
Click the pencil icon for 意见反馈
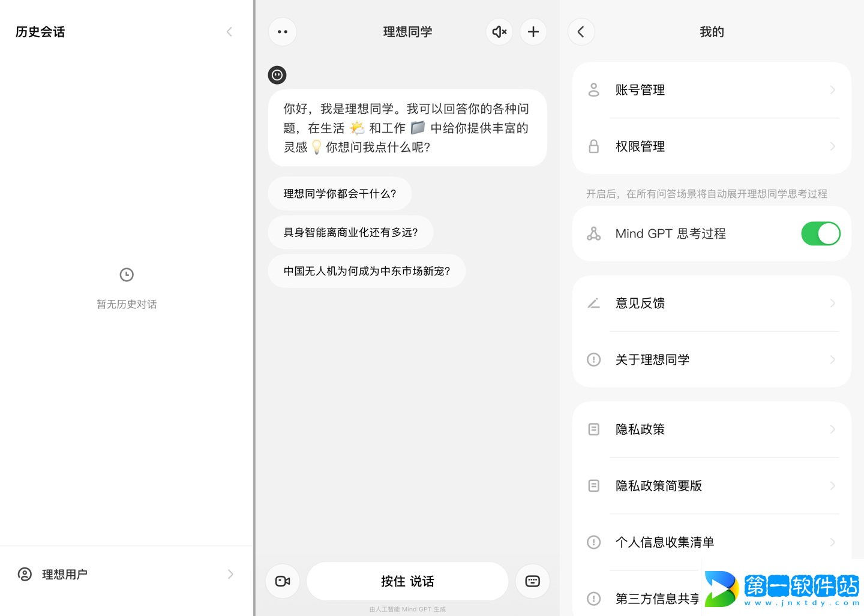(x=593, y=304)
